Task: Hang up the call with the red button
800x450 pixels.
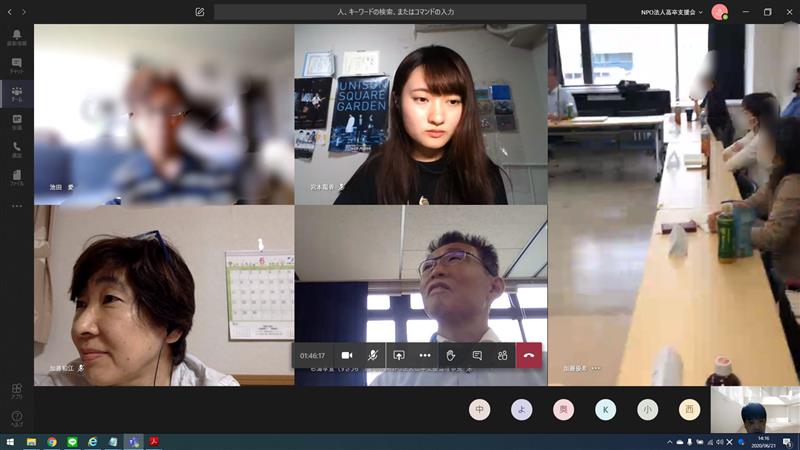Action: [x=529, y=355]
